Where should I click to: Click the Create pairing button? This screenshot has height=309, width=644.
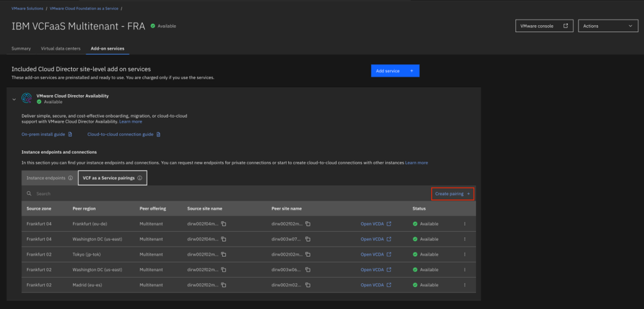452,194
